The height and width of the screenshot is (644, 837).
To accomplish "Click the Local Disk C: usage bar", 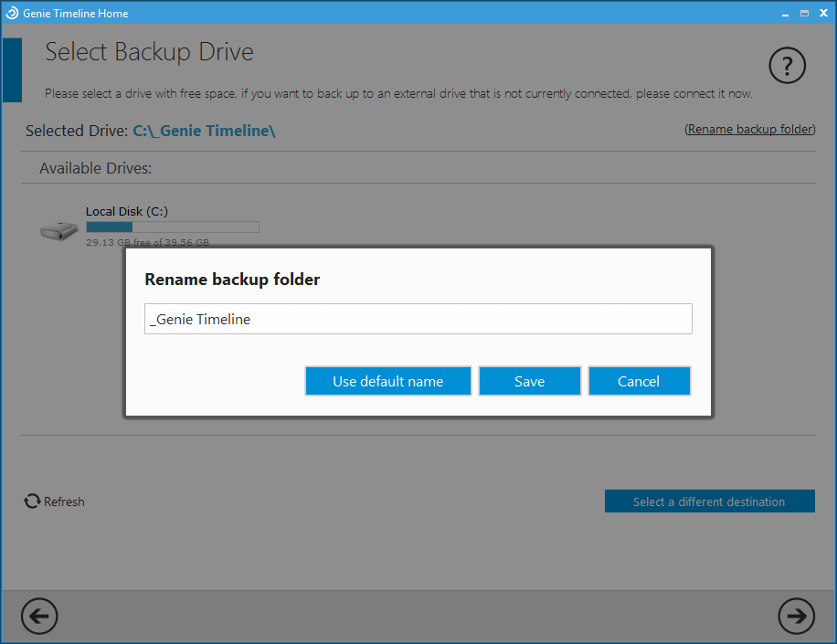I will click(x=172, y=227).
